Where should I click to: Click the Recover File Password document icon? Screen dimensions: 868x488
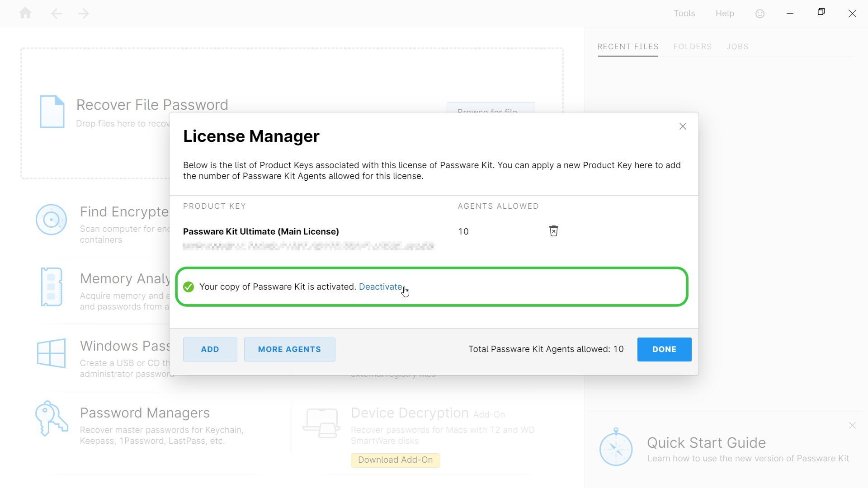(52, 112)
